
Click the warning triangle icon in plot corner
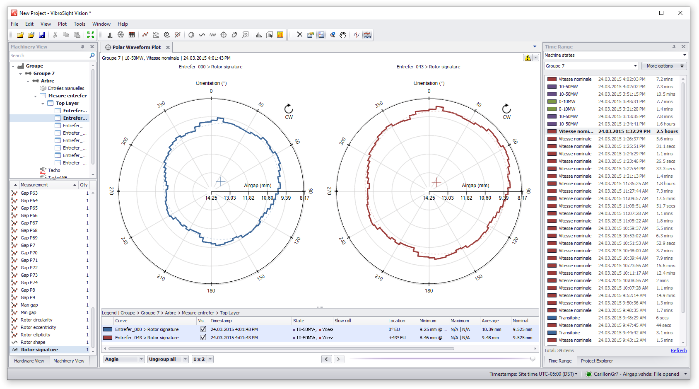click(528, 58)
